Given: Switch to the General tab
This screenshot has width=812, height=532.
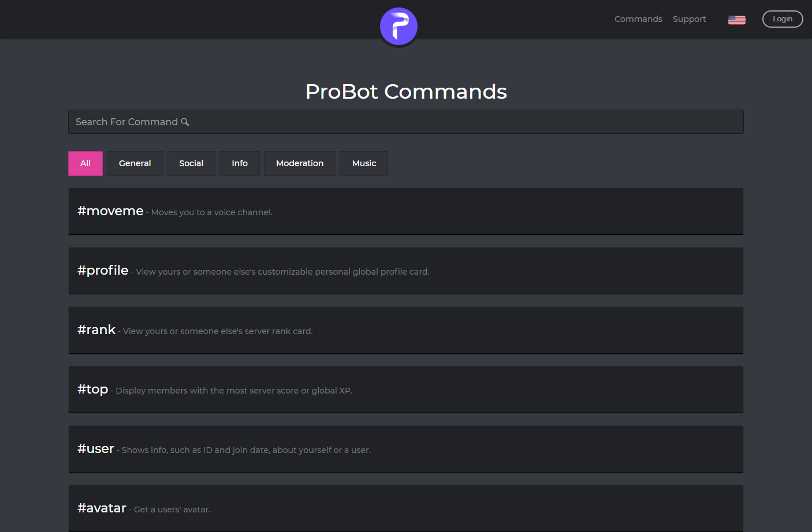Looking at the screenshot, I should tap(135, 163).
